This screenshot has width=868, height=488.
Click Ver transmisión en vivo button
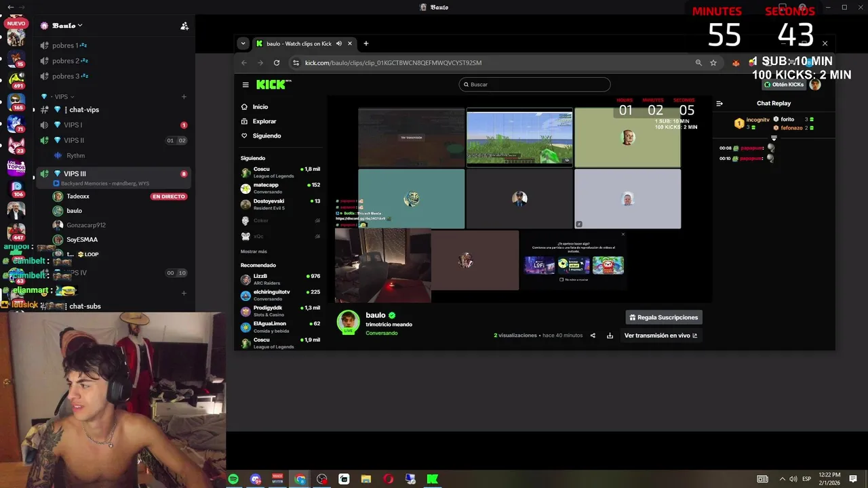(660, 335)
